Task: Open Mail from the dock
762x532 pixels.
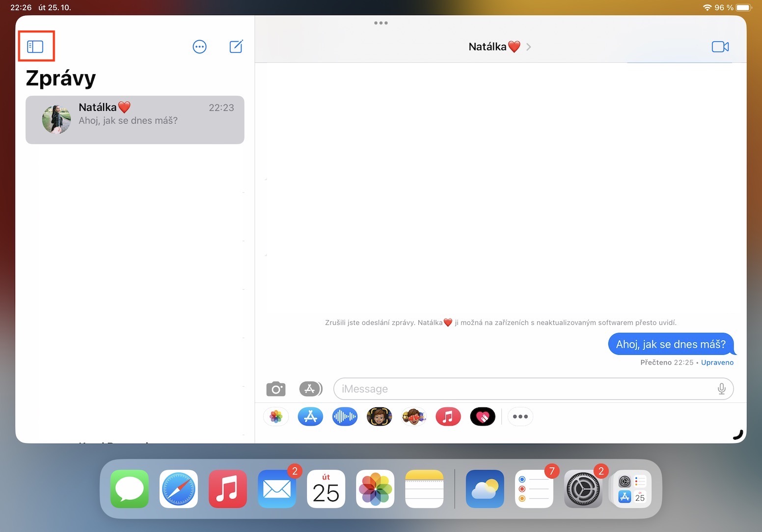Action: point(277,489)
